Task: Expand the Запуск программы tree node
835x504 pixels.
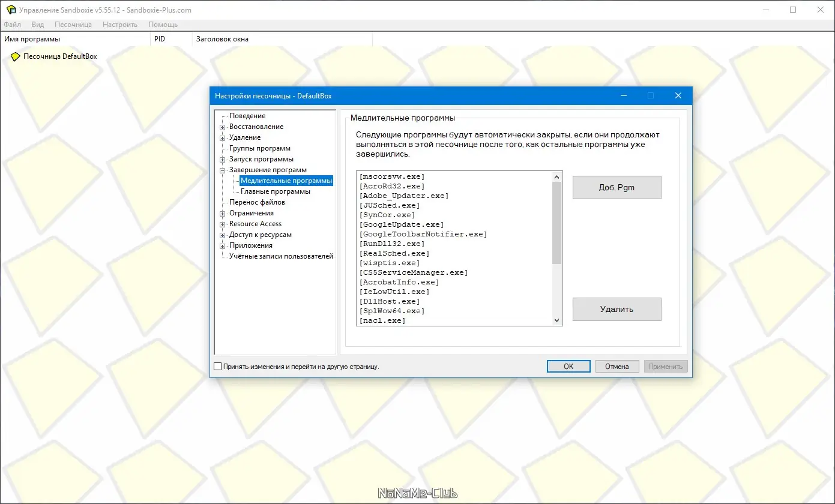Action: [x=223, y=160]
